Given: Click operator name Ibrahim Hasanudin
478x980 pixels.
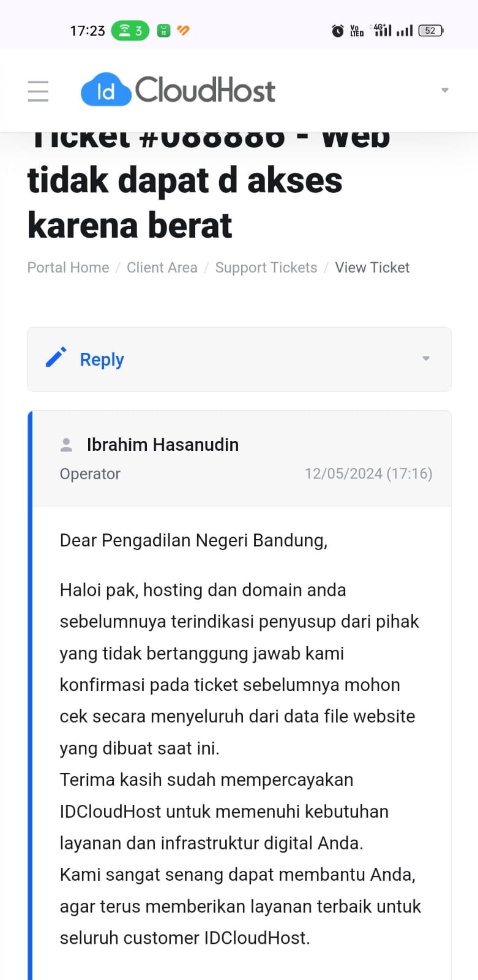Looking at the screenshot, I should click(x=163, y=445).
